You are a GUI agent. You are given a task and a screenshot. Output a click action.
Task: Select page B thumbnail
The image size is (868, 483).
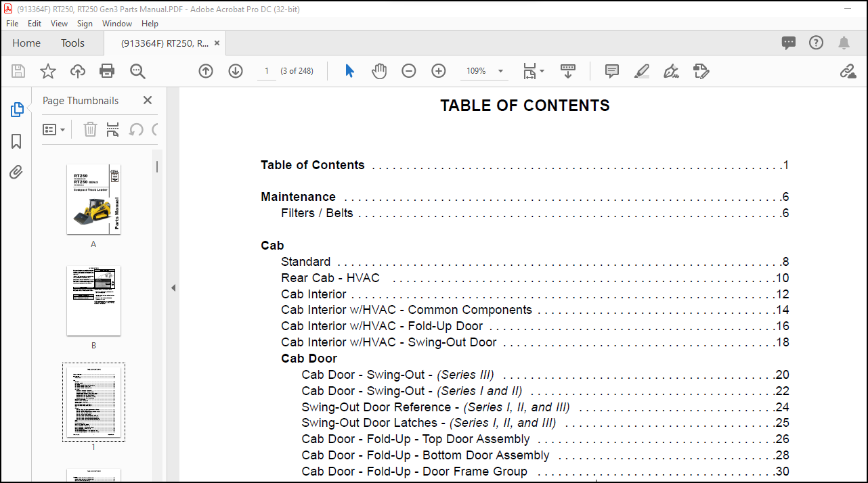[x=93, y=300]
